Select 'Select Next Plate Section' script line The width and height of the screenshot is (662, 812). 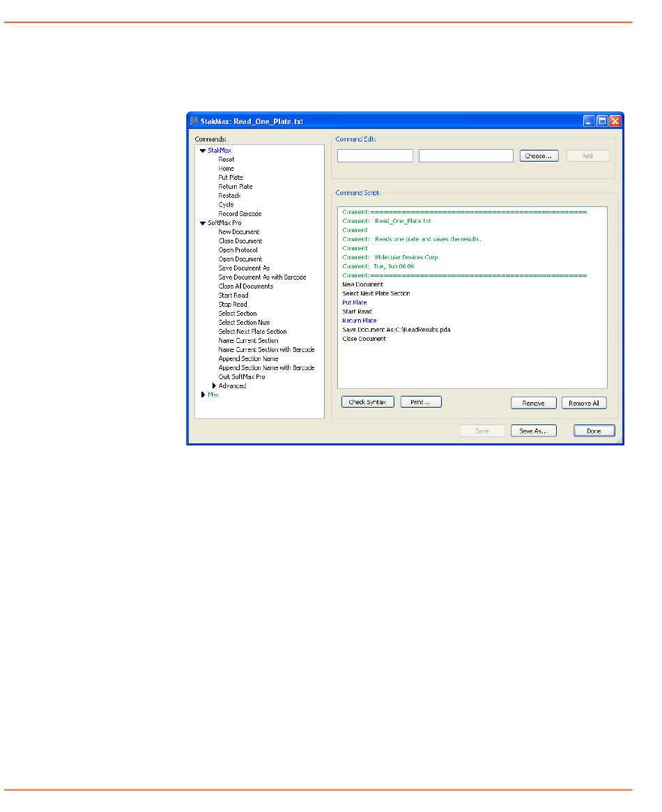click(x=376, y=293)
